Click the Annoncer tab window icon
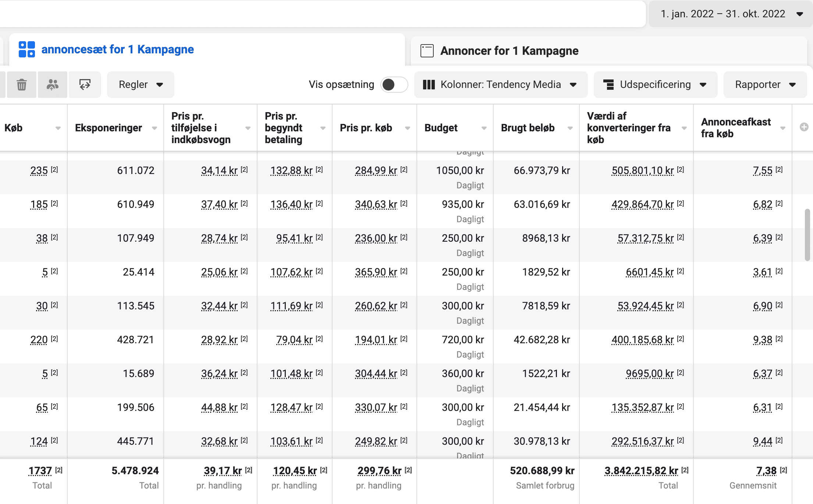Image resolution: width=813 pixels, height=504 pixels. (427, 51)
